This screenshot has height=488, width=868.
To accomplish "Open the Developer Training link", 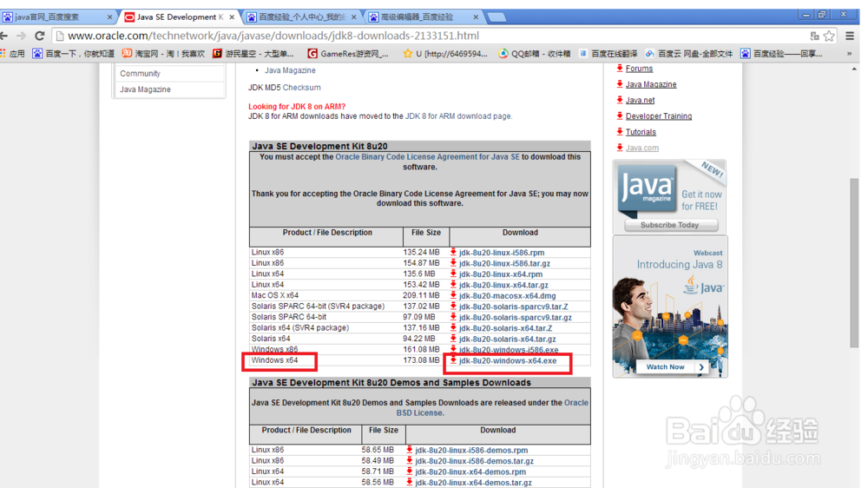I will [659, 116].
